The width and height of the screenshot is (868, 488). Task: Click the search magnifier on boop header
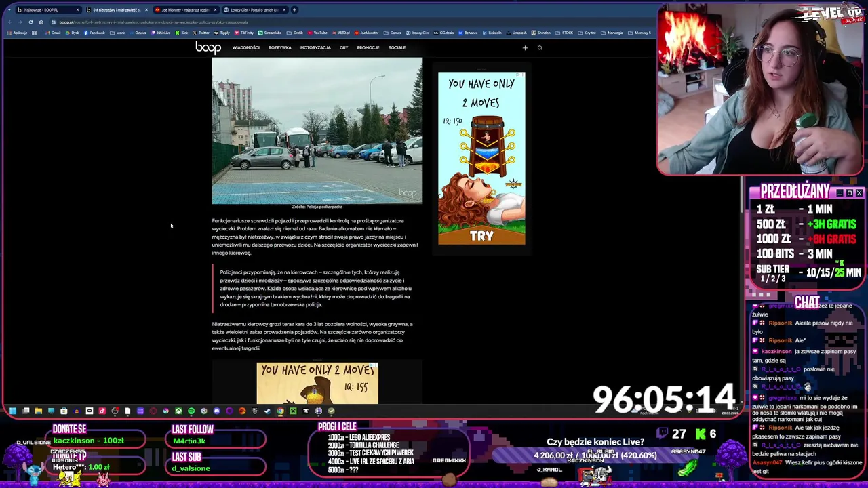click(x=540, y=48)
